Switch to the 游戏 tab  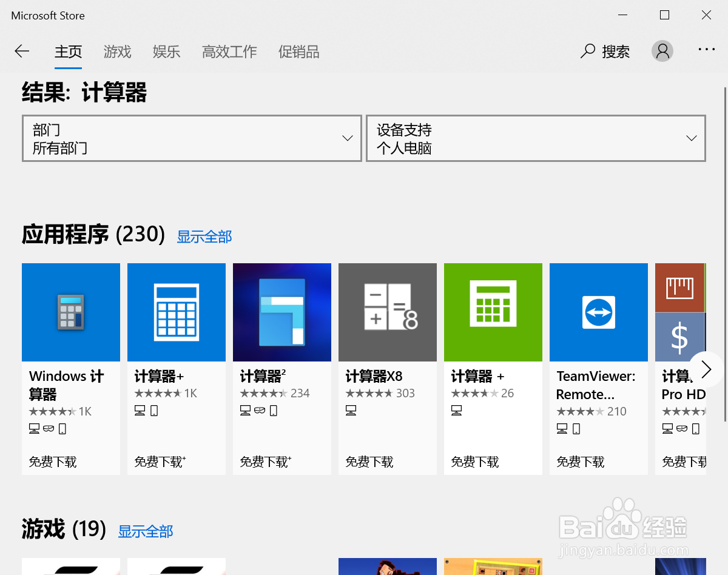[x=117, y=52]
